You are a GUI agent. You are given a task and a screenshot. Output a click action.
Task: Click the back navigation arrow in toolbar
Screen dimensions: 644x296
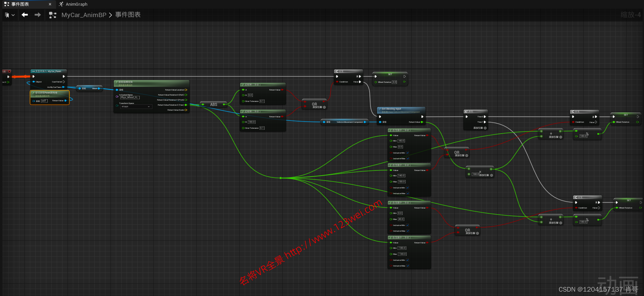(x=25, y=15)
